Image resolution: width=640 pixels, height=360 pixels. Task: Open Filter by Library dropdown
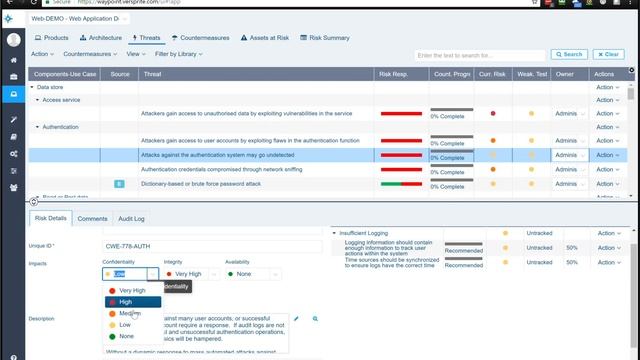pyautogui.click(x=179, y=54)
